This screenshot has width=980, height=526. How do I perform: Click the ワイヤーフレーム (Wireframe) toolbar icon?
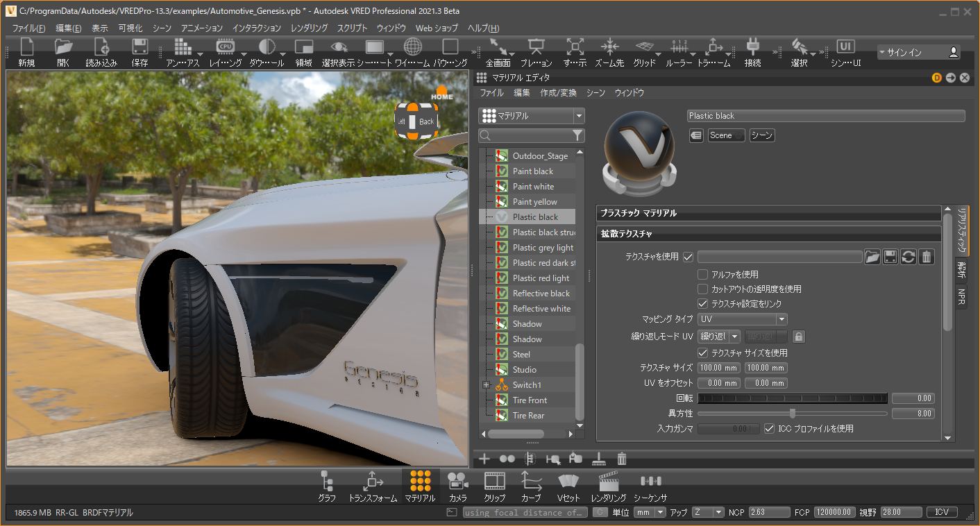(412, 47)
